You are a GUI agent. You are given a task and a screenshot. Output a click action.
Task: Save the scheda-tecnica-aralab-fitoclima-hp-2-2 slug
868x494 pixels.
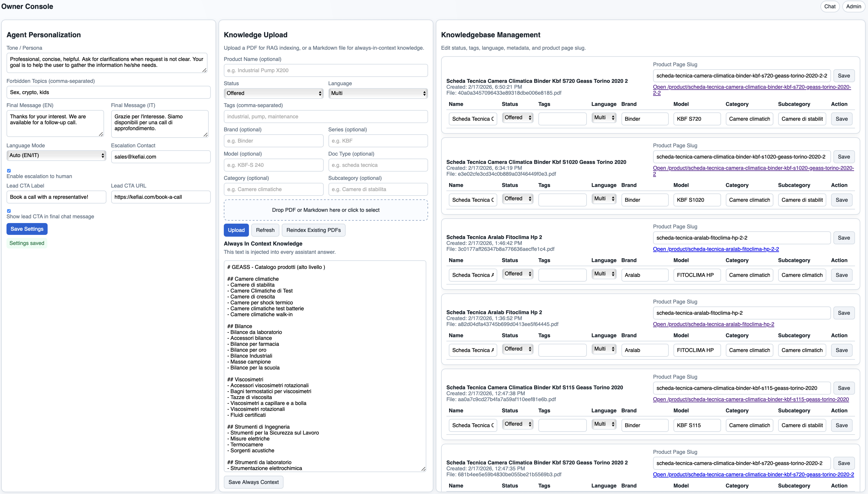pyautogui.click(x=844, y=238)
